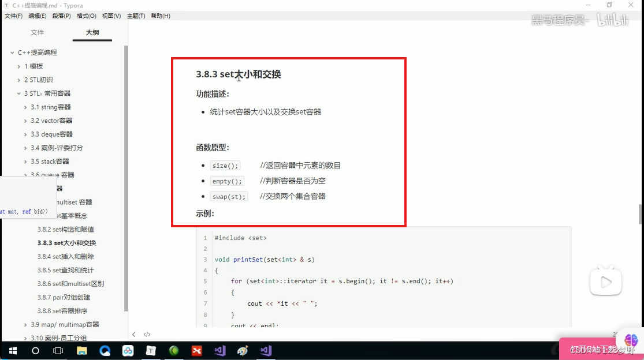Toggle source code mode with the </> icon
The height and width of the screenshot is (360, 644).
pyautogui.click(x=147, y=334)
